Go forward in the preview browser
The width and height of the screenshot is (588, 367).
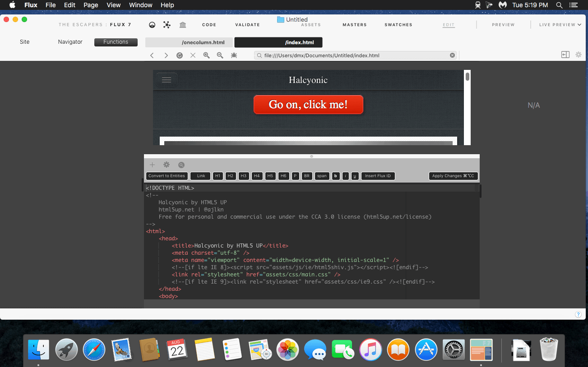coord(166,55)
